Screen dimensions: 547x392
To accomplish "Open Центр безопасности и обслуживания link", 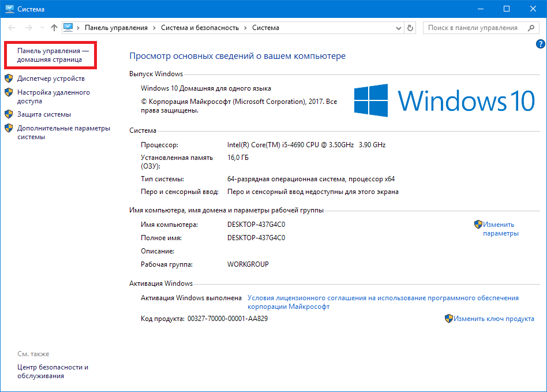I will pyautogui.click(x=53, y=371).
